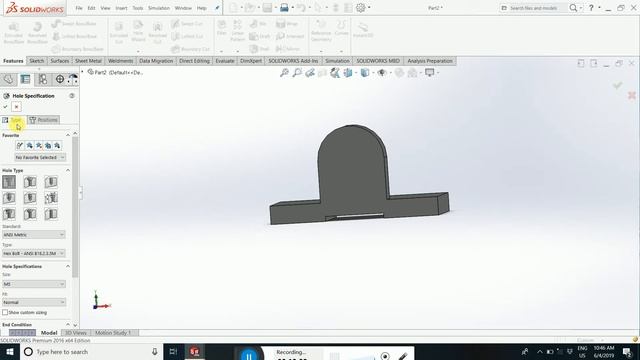Viewport: 640px width, 360px height.
Task: Open View Orientation icon in view toolbar
Action: (348, 73)
